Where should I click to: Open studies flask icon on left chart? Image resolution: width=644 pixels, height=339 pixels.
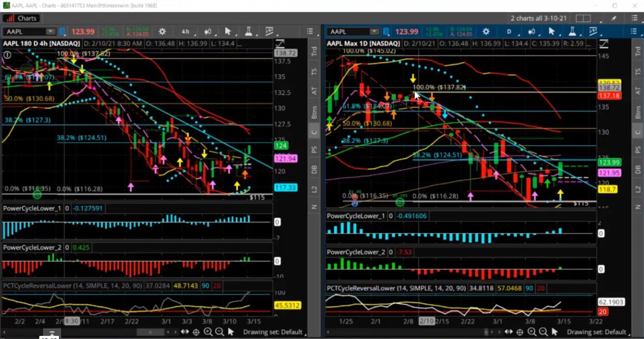(x=248, y=32)
